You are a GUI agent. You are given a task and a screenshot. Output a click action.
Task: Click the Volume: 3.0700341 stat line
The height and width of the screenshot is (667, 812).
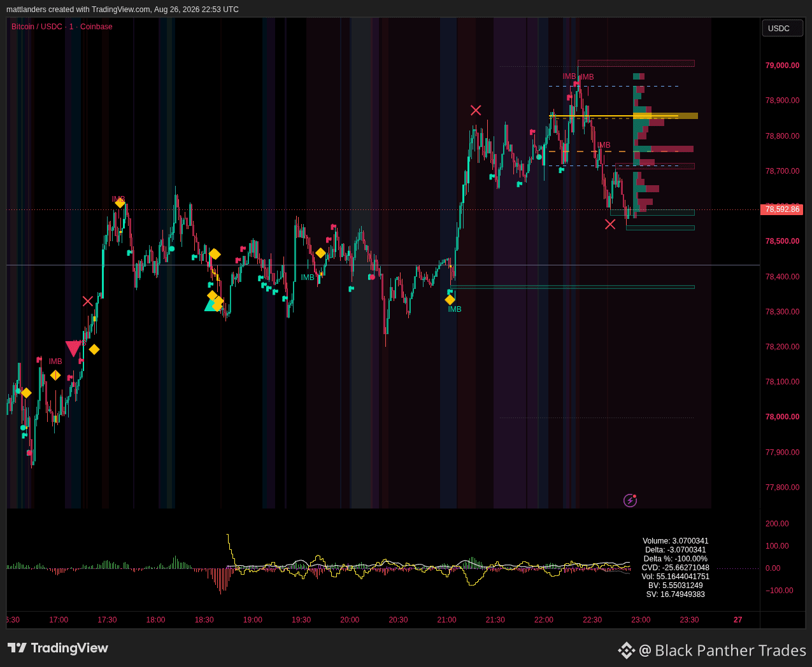pyautogui.click(x=676, y=541)
